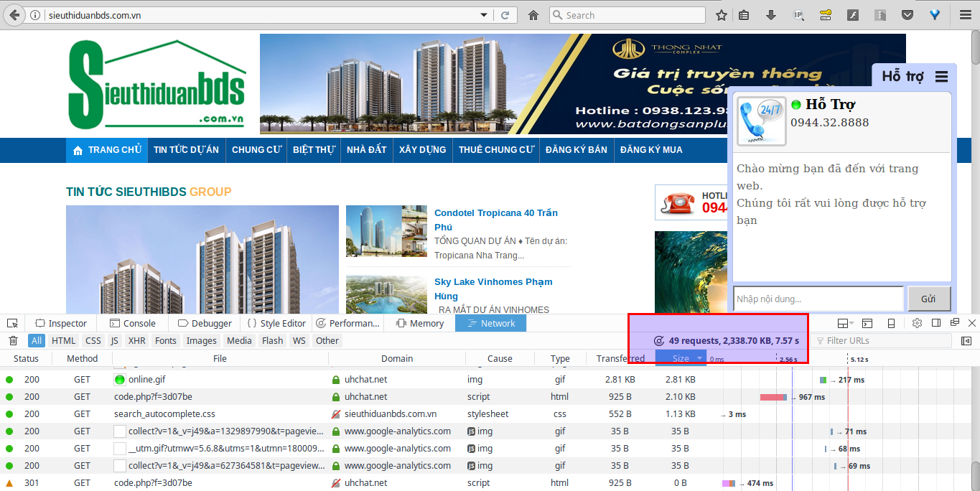Open devtools settings gear
Screen dimensions: 980x491
[x=917, y=323]
